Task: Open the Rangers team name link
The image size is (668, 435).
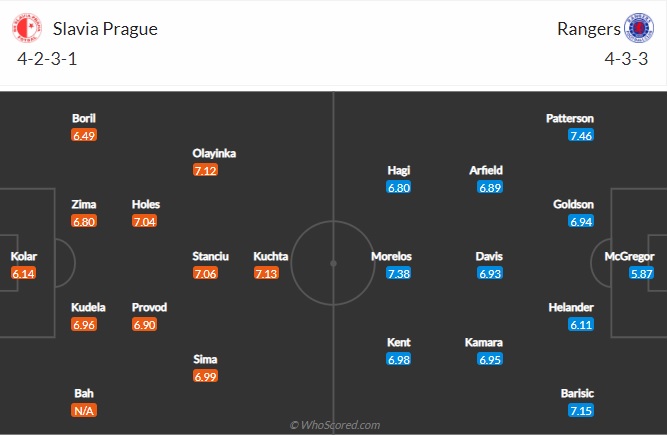Action: tap(589, 29)
